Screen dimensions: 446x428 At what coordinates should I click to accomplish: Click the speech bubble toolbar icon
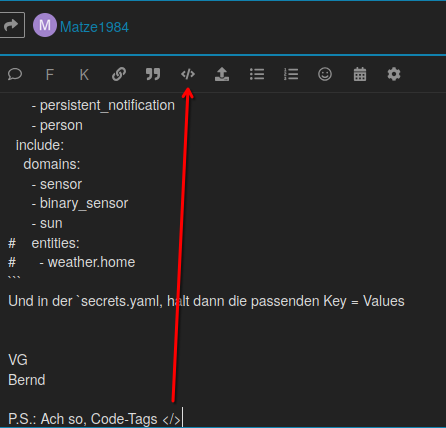point(15,74)
